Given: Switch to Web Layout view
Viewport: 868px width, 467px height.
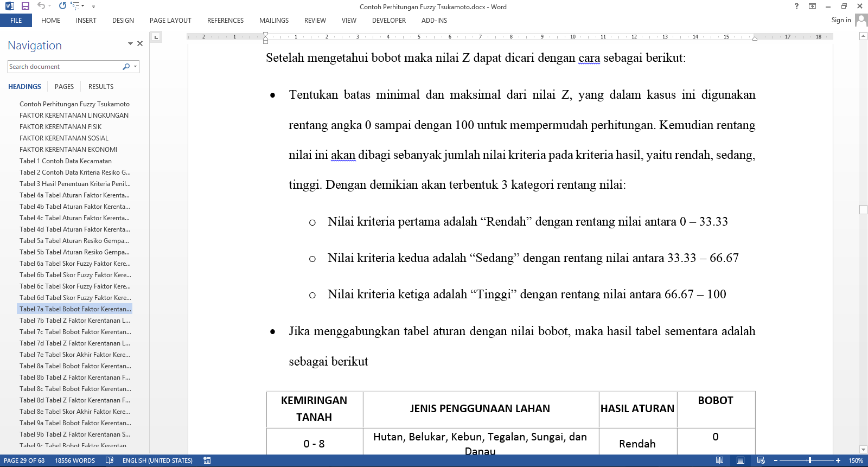Looking at the screenshot, I should 761,460.
